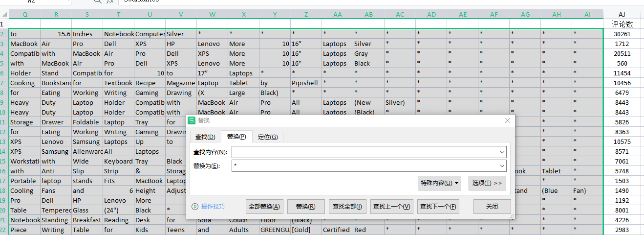Click 查找下一个(F) button
The image size is (644, 235).
438,207
